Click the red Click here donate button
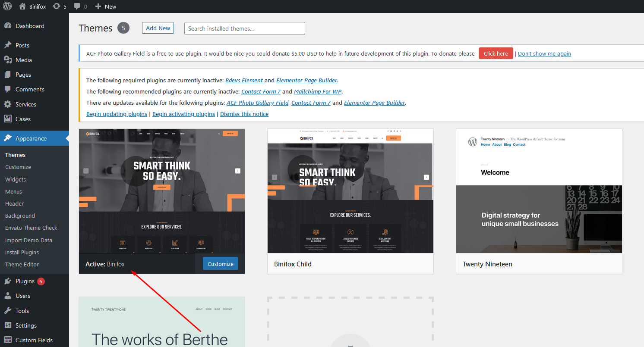 click(496, 53)
